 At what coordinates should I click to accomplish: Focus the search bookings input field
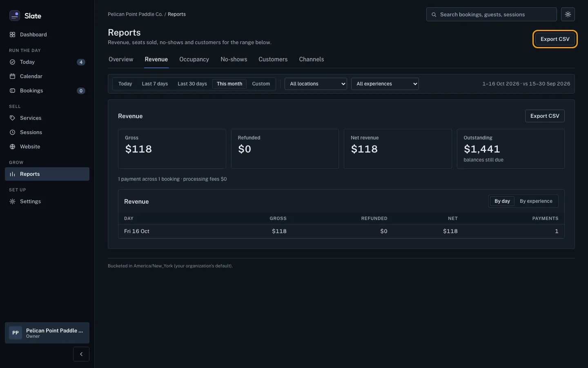click(492, 14)
